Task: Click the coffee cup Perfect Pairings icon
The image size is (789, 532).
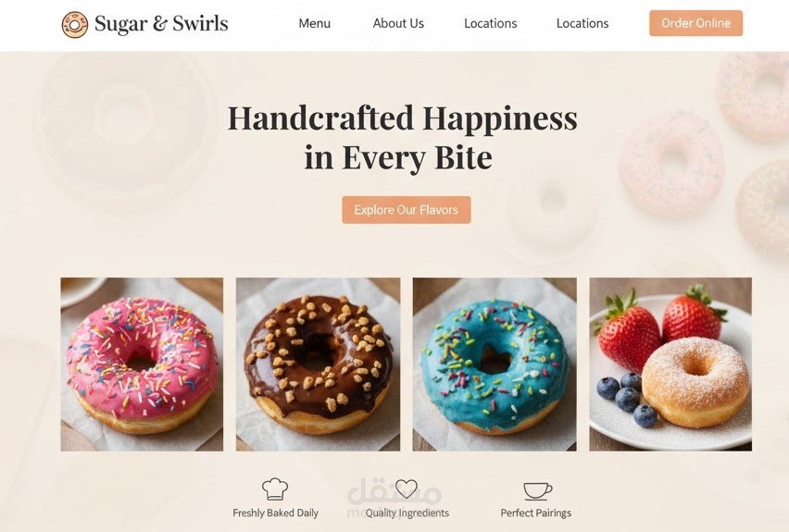Action: pyautogui.click(x=537, y=490)
